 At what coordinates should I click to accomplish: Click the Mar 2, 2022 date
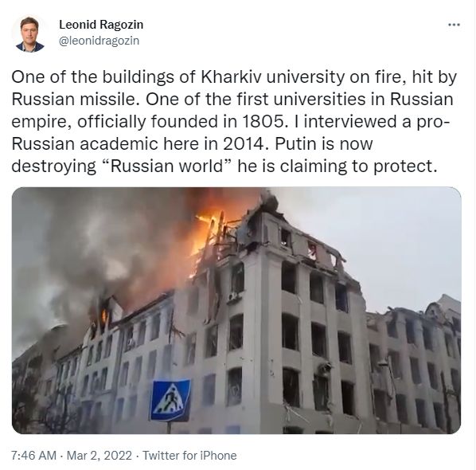coord(99,456)
